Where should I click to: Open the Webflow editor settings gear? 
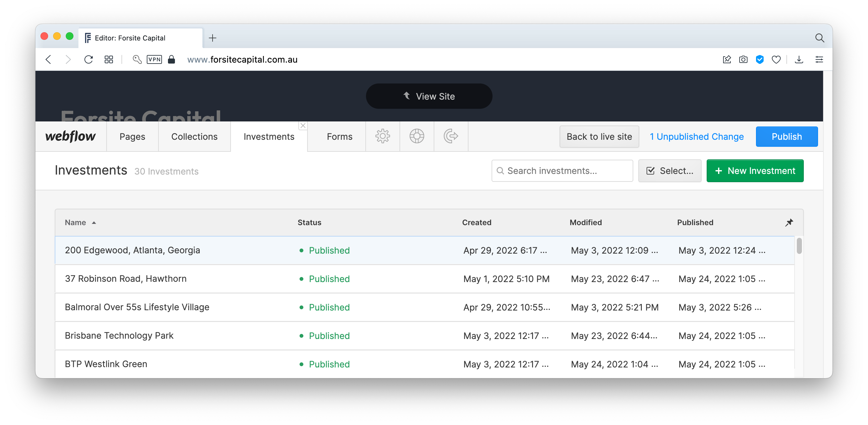pos(382,136)
